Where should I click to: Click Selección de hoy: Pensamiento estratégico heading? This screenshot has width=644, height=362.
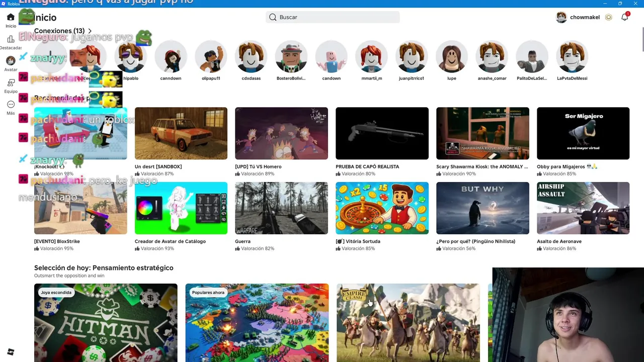[x=104, y=268]
